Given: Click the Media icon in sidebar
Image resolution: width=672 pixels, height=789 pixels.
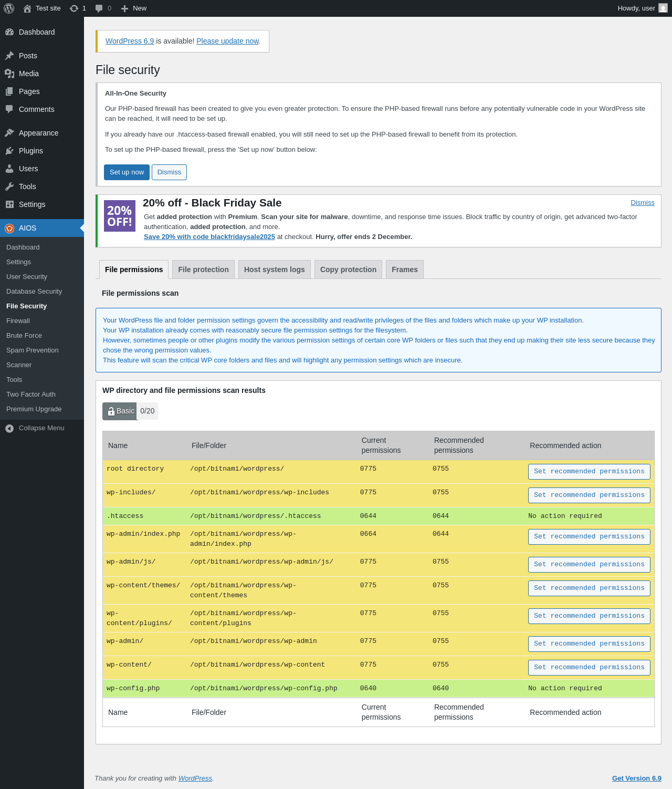Looking at the screenshot, I should tap(9, 74).
